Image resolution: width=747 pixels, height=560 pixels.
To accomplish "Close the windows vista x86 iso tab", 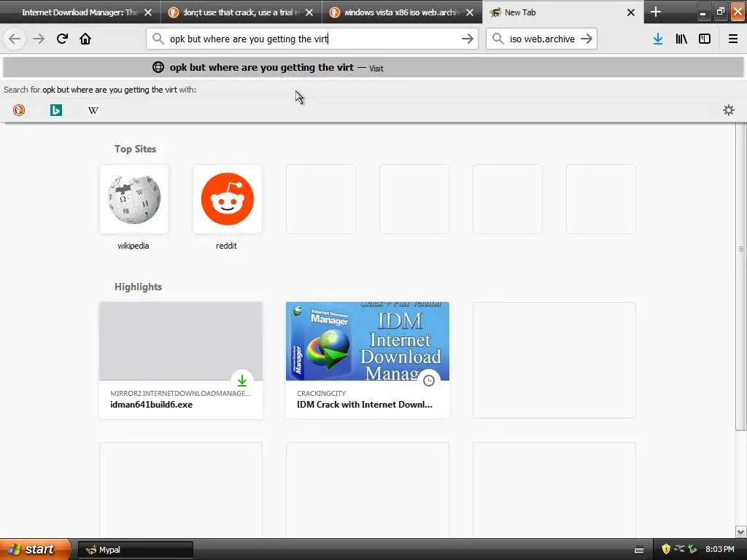I will point(470,12).
